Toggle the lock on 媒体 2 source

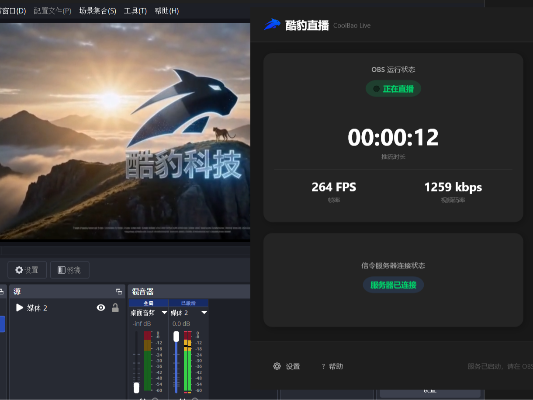tap(115, 308)
